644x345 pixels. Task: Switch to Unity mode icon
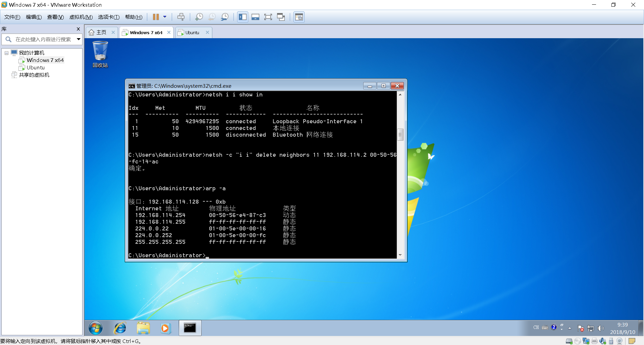click(x=281, y=17)
